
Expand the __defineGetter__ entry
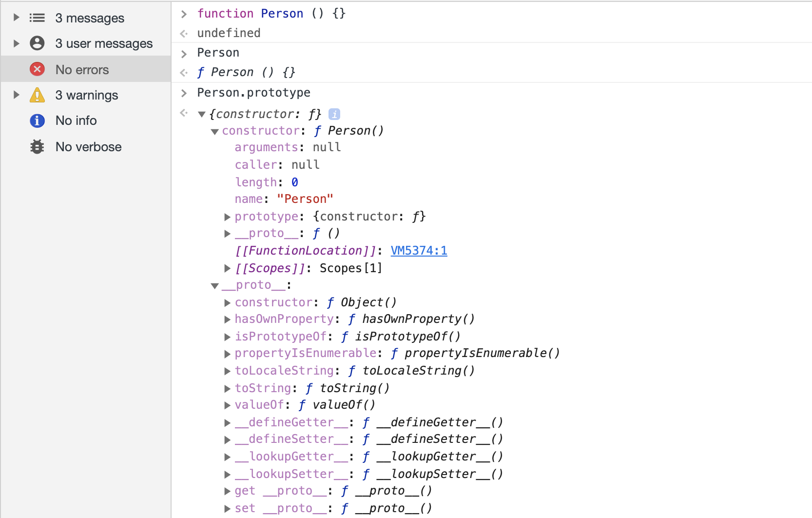point(227,422)
